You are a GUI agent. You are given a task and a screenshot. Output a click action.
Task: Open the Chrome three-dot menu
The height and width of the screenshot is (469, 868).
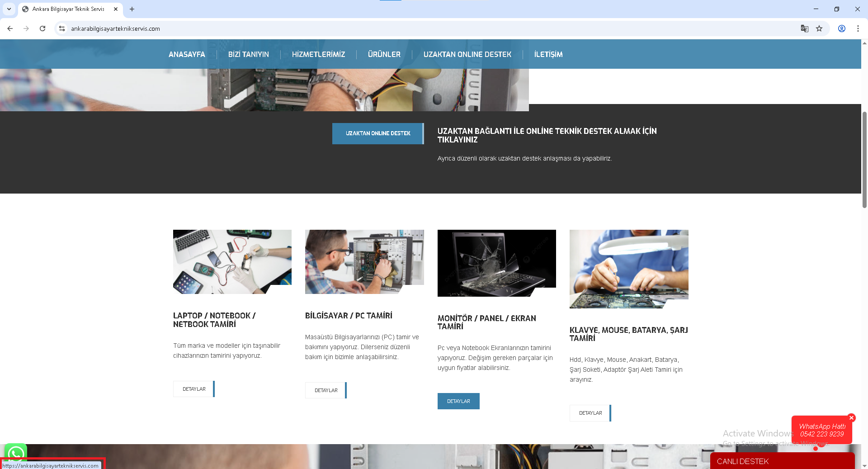[858, 28]
